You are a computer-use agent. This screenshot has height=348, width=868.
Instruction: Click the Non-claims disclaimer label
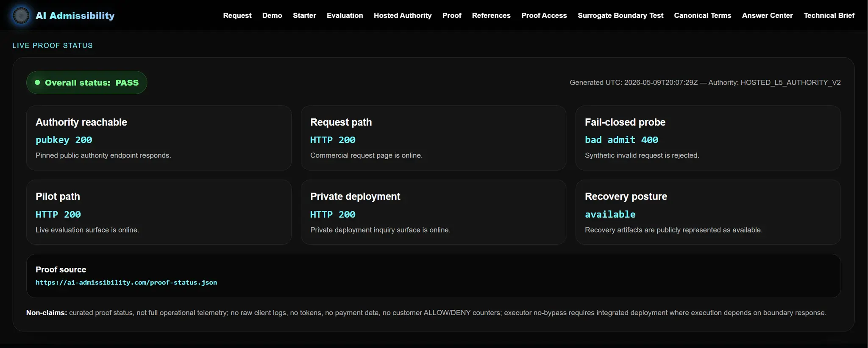pyautogui.click(x=47, y=313)
